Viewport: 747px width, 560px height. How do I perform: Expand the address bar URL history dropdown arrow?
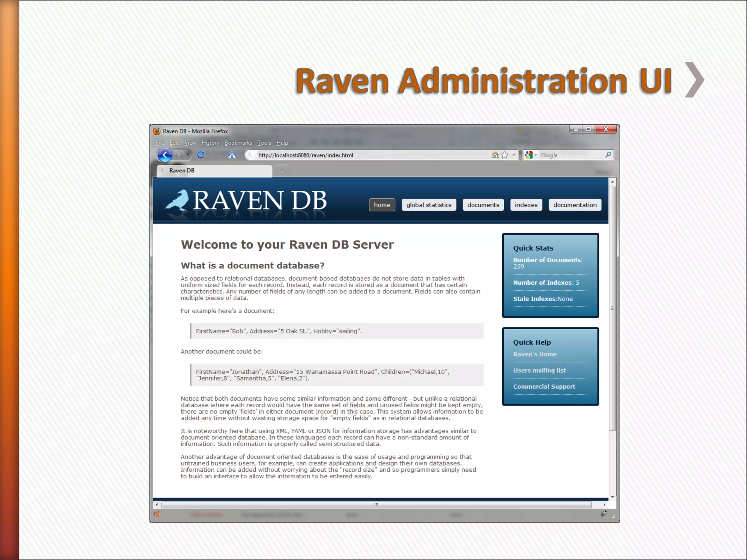pyautogui.click(x=514, y=155)
